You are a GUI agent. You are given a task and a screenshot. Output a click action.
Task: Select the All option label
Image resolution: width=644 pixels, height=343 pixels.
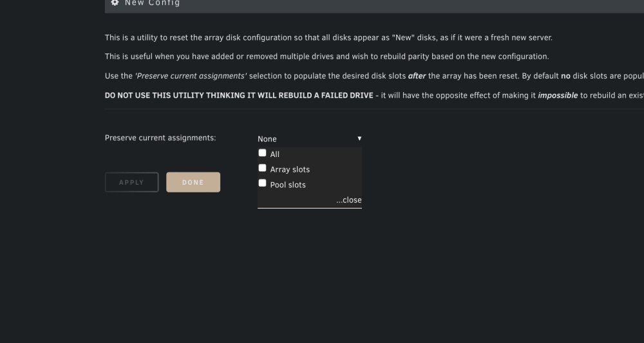point(275,154)
